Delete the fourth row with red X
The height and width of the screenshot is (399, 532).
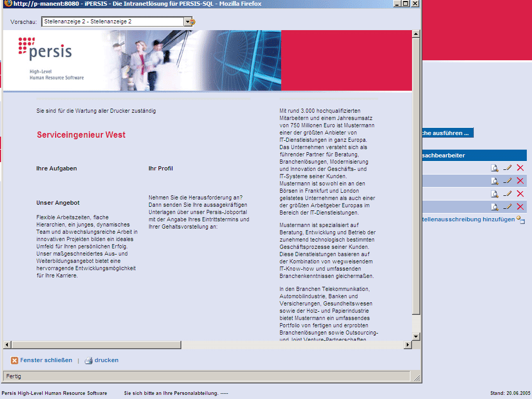click(520, 207)
